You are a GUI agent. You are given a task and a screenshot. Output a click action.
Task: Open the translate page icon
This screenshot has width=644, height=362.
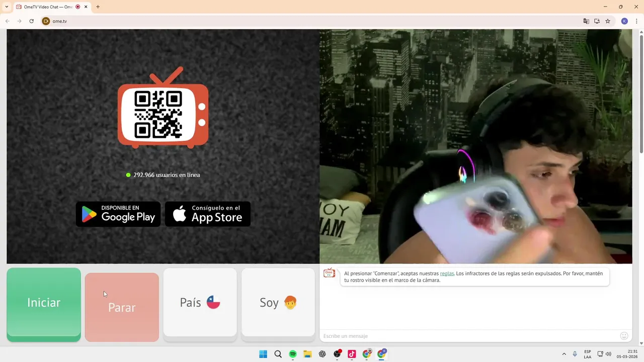tap(586, 21)
